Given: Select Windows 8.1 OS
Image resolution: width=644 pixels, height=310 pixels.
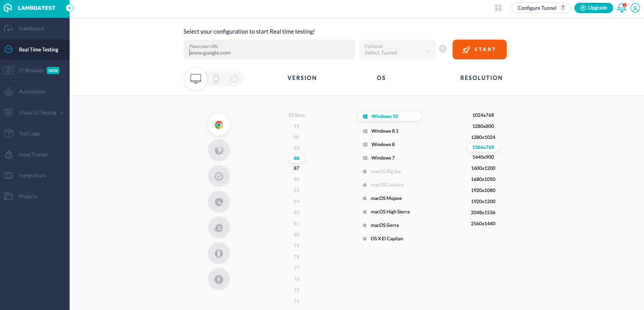Looking at the screenshot, I should point(381,131).
